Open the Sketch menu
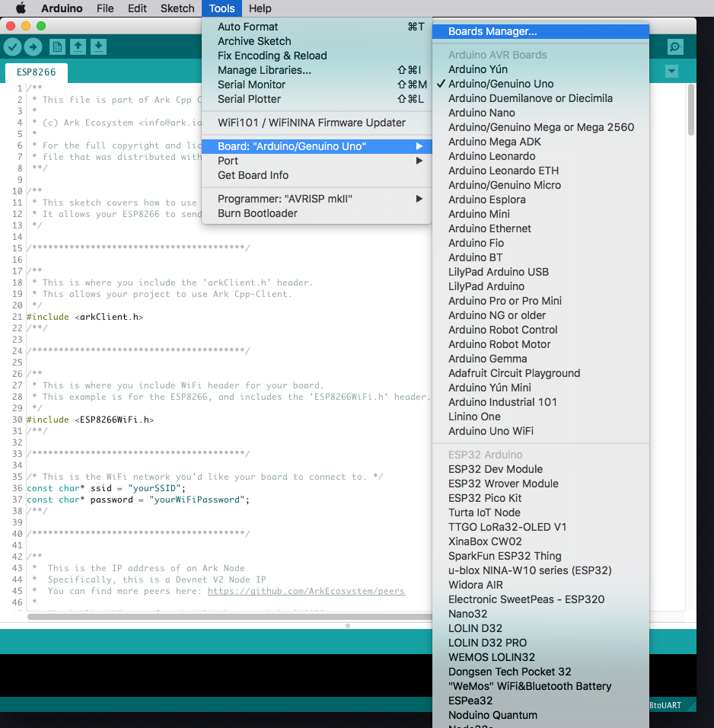 [177, 8]
